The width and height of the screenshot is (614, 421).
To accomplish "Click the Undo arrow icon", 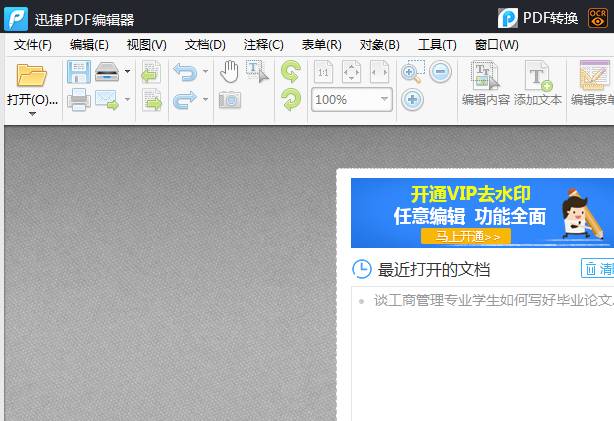I will (184, 72).
